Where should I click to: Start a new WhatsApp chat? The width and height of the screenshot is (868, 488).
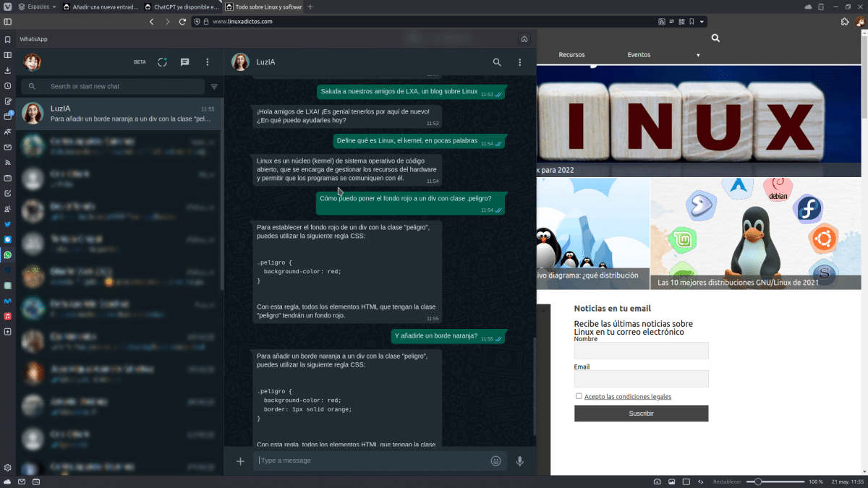pyautogui.click(x=184, y=62)
